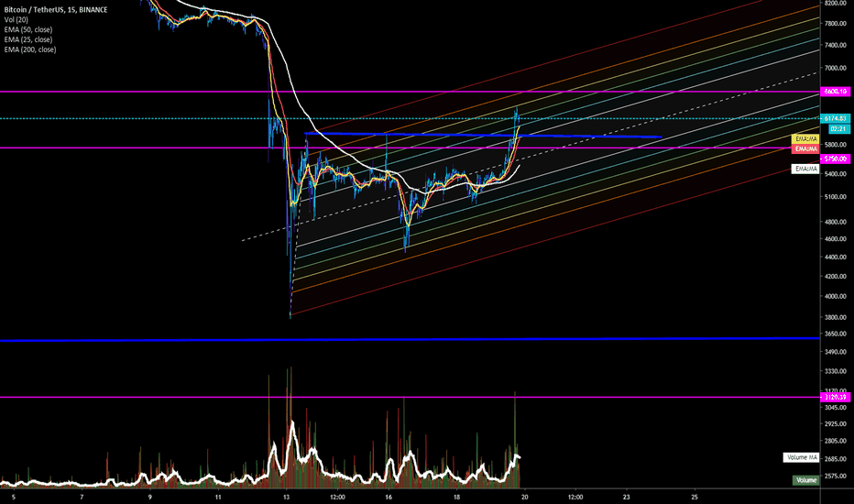Click the white EMA:MA axis label
The width and height of the screenshot is (854, 504).
click(x=805, y=169)
